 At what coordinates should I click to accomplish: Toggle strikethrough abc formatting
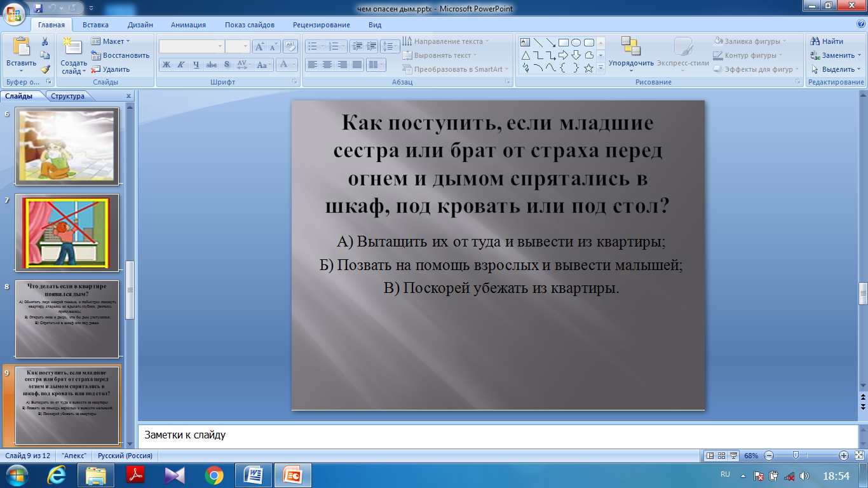(x=212, y=64)
